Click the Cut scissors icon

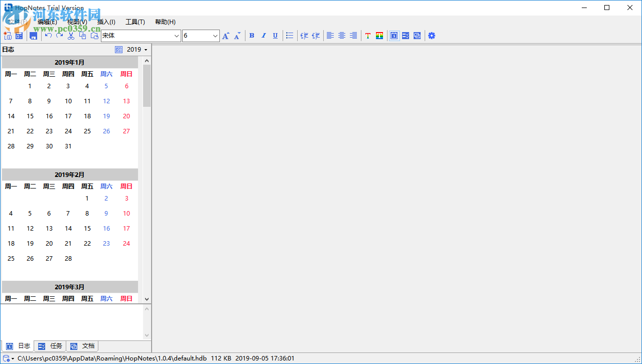point(71,36)
